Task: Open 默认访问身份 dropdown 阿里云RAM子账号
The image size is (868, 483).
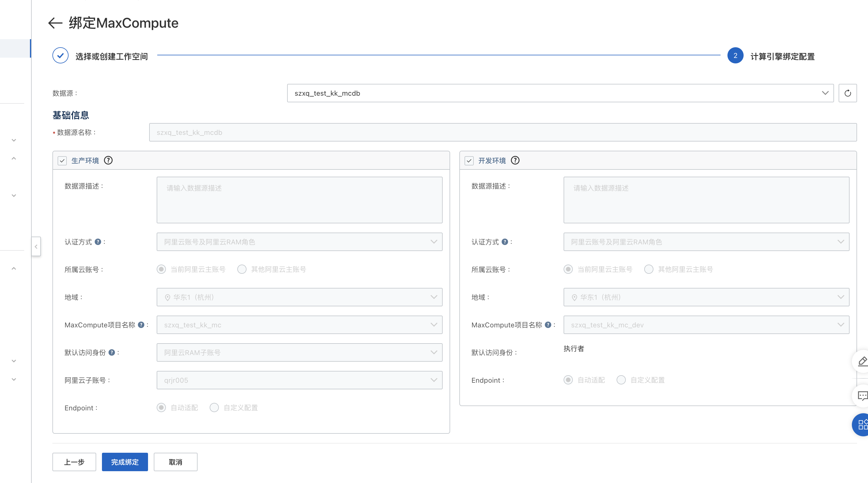Action: (x=299, y=352)
